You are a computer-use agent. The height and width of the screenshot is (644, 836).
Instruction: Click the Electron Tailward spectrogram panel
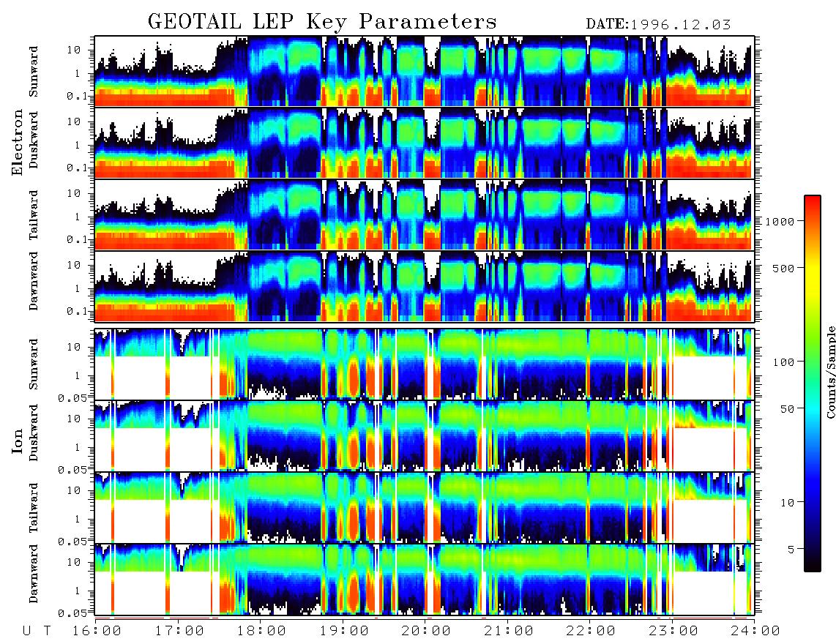(x=424, y=214)
